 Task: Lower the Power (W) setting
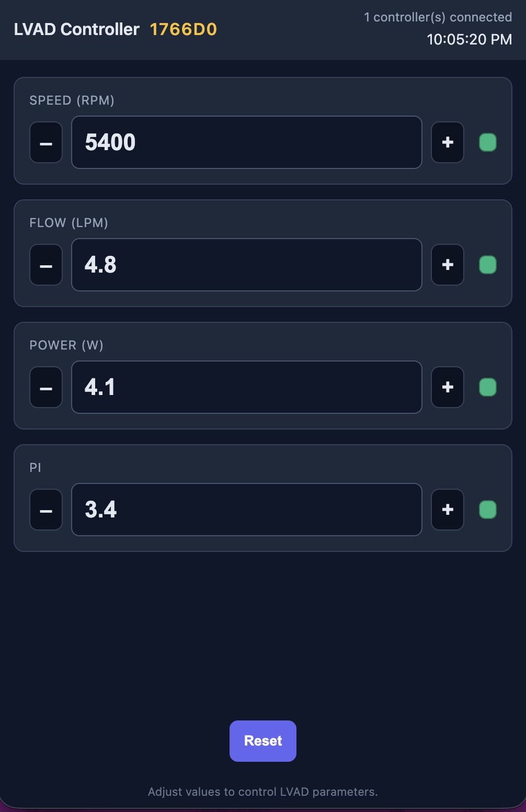46,387
